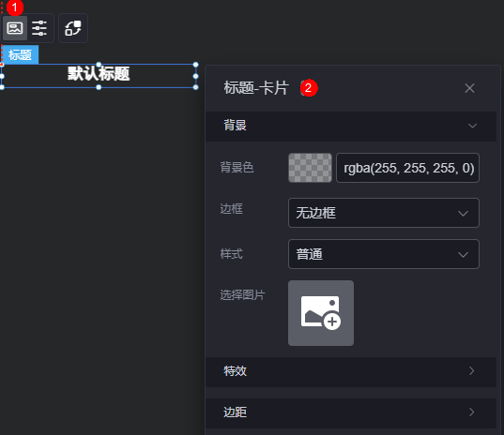Viewport: 504px width, 435px height.
Task: Close the 标题-卡片 panel
Action: [469, 88]
